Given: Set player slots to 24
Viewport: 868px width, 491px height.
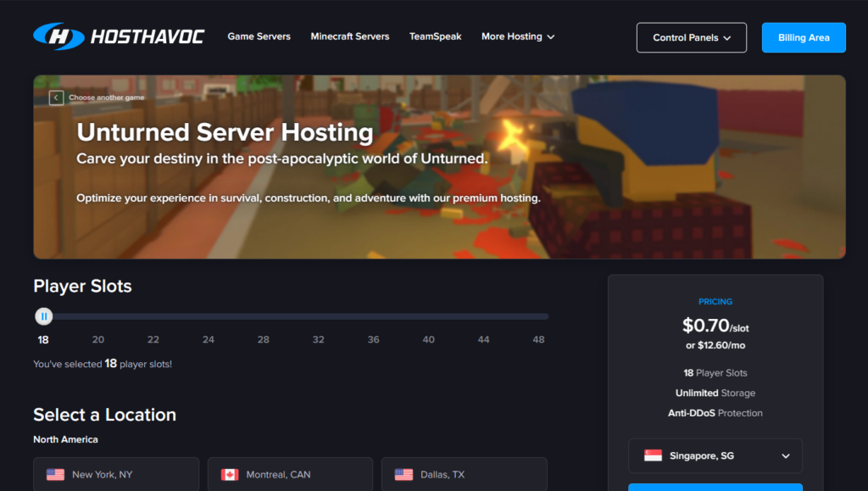Looking at the screenshot, I should (209, 339).
